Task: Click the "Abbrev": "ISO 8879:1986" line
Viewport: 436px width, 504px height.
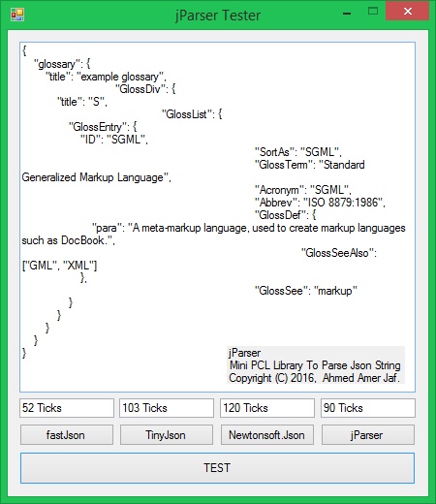Action: [320, 203]
